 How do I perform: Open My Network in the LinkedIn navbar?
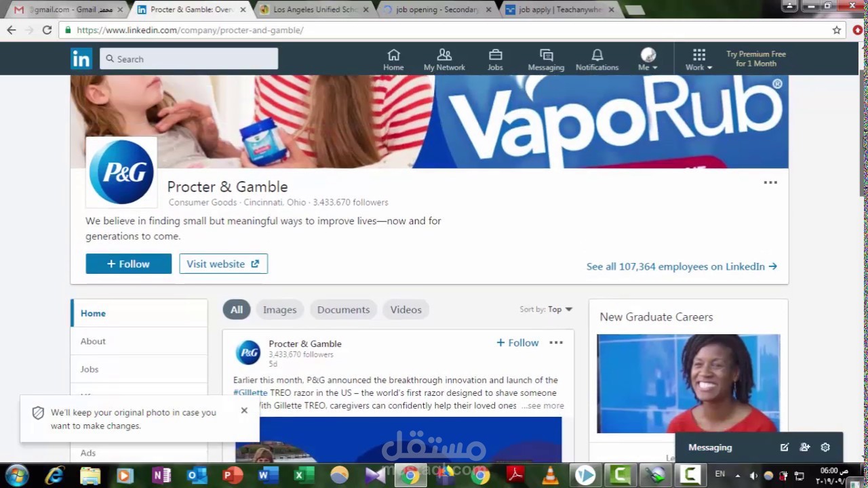(444, 59)
